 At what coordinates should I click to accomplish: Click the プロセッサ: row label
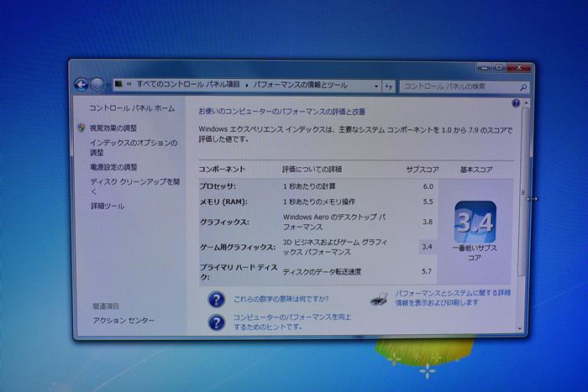[x=218, y=186]
